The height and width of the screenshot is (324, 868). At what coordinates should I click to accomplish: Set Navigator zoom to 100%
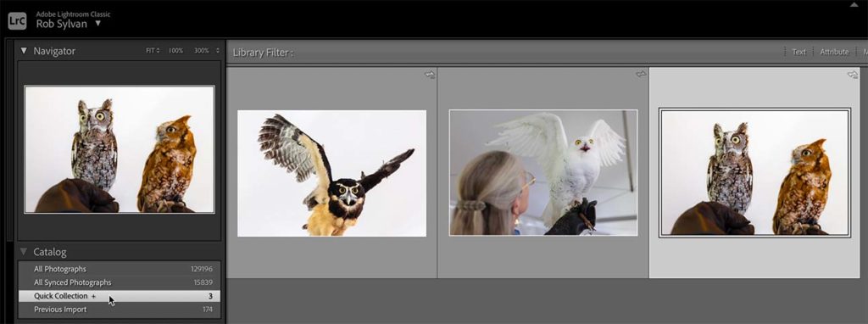(176, 50)
